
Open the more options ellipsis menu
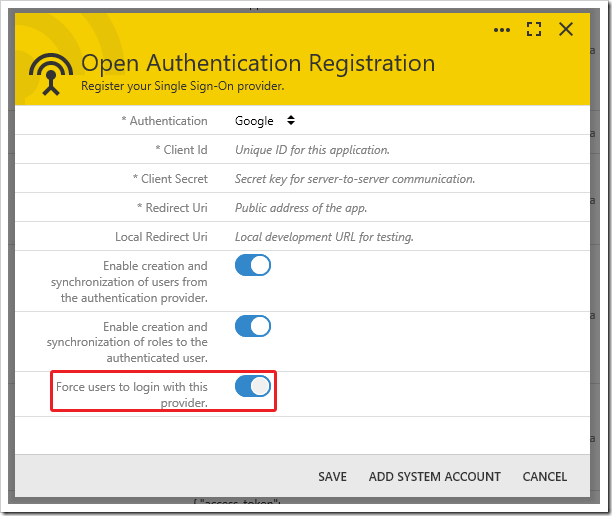pyautogui.click(x=502, y=30)
